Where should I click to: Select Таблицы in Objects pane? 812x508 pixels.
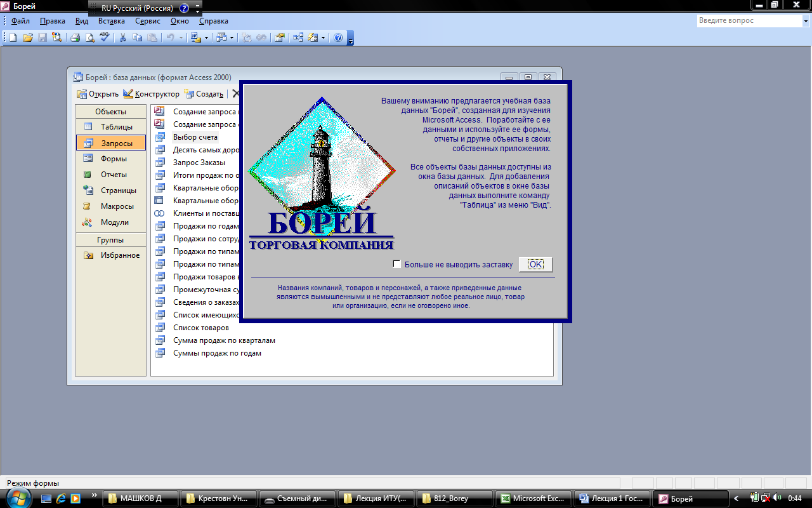pos(111,127)
